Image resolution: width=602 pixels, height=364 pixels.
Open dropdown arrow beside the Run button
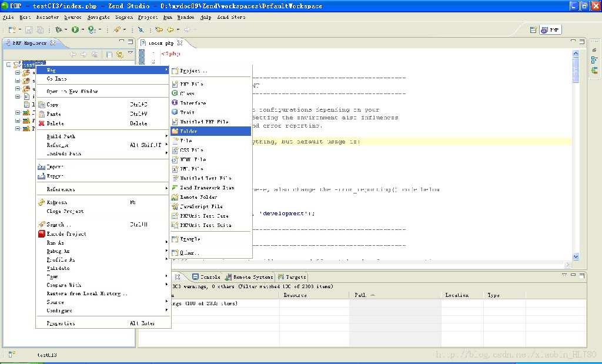pos(82,29)
